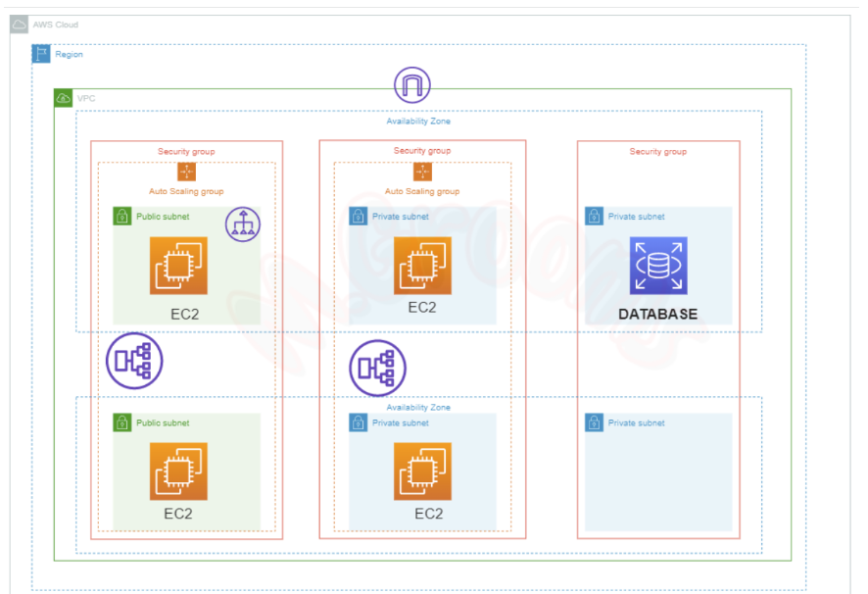Select "EC2" text in upper Private subnet

(422, 308)
